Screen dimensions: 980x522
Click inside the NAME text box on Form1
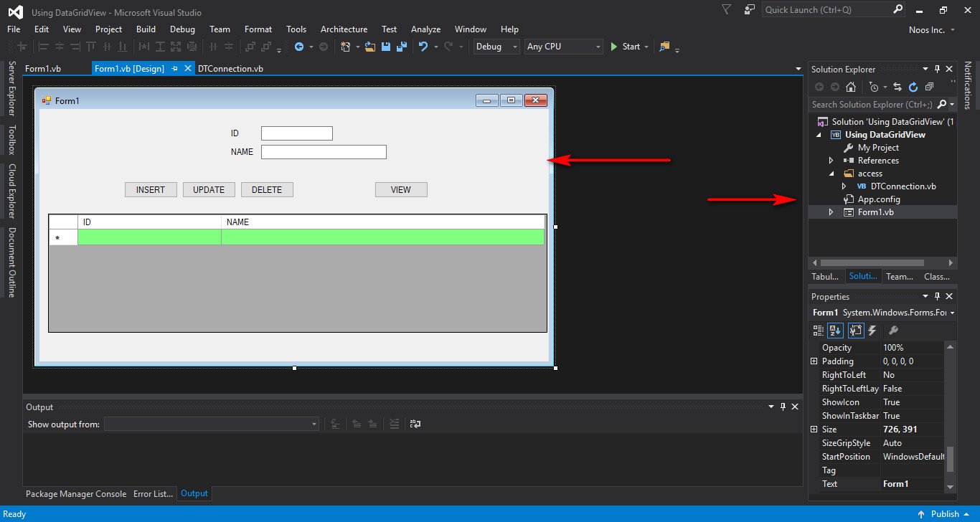point(323,151)
